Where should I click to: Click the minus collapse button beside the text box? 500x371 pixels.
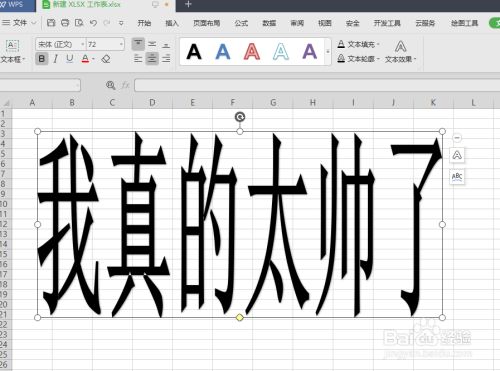[457, 137]
